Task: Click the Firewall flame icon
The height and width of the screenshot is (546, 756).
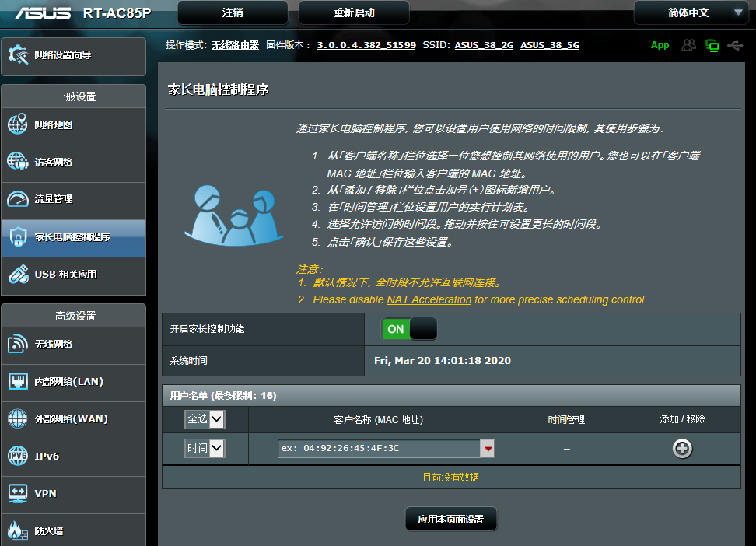Action: tap(16, 530)
